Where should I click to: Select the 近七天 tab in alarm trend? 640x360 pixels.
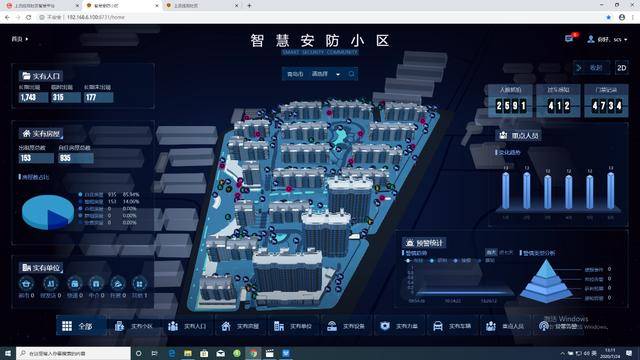click(x=506, y=253)
